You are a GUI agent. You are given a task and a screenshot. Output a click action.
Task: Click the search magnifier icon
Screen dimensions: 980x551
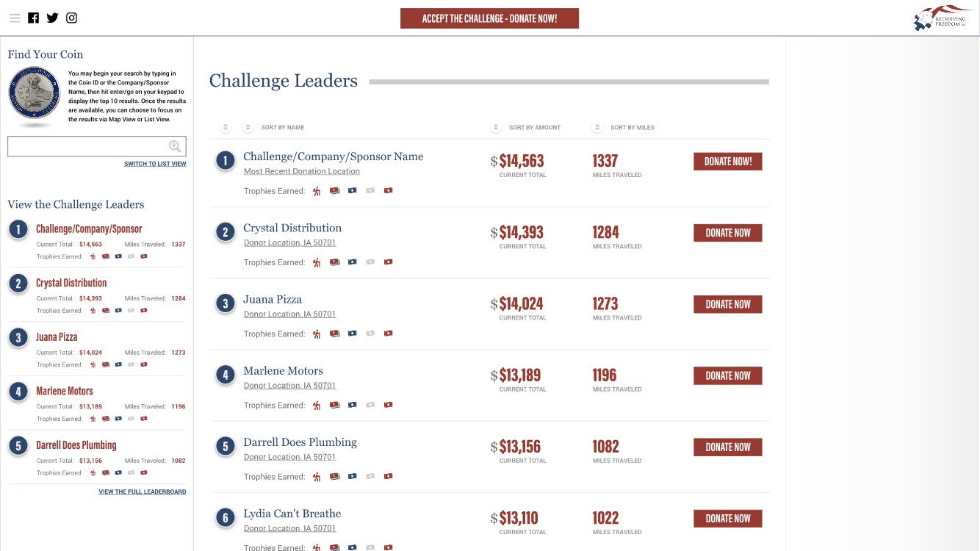(x=175, y=146)
